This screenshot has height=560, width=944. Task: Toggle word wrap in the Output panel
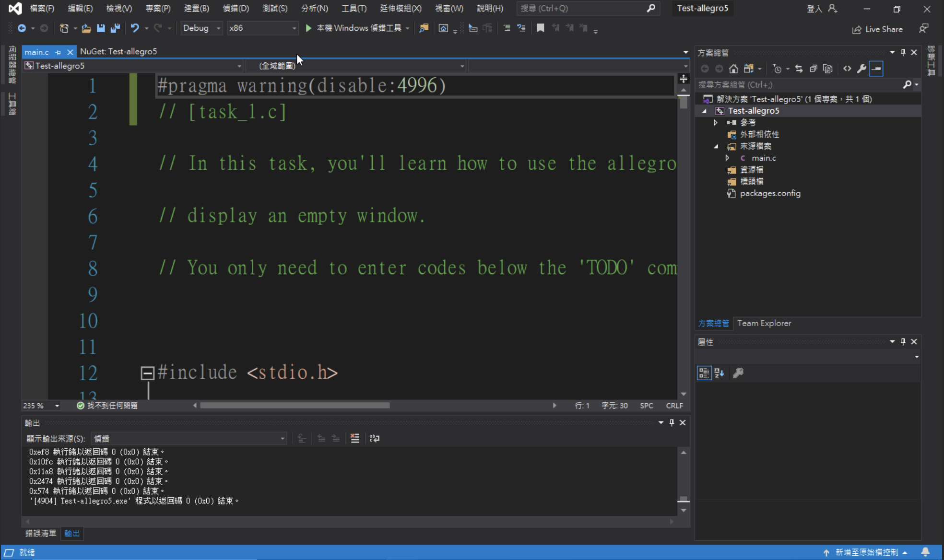pos(375,438)
